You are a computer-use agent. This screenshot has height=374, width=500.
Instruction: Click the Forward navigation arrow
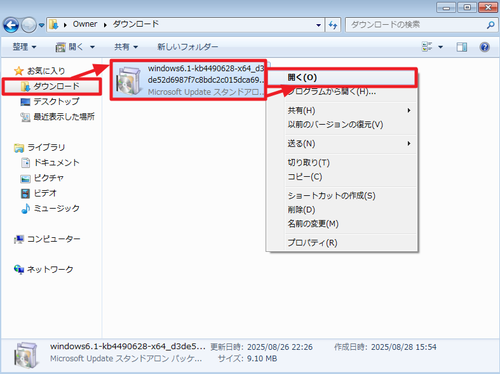(29, 25)
